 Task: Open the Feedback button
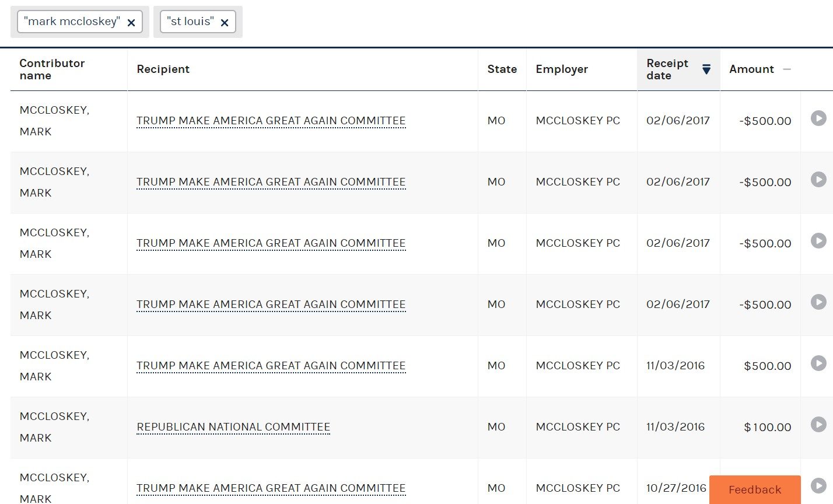[755, 489]
